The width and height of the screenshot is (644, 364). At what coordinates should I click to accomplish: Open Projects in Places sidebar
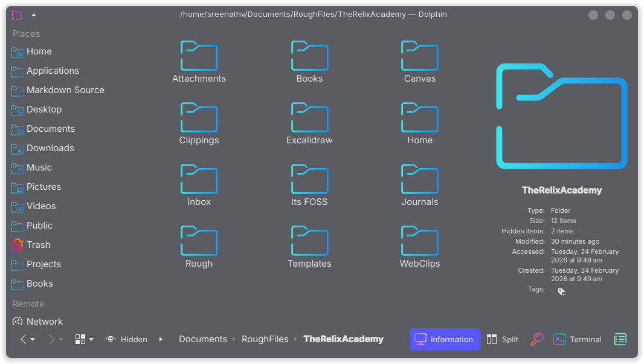[x=36, y=264]
